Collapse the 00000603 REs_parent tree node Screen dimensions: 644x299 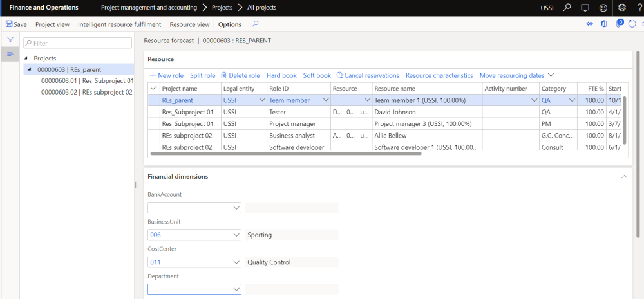click(29, 69)
